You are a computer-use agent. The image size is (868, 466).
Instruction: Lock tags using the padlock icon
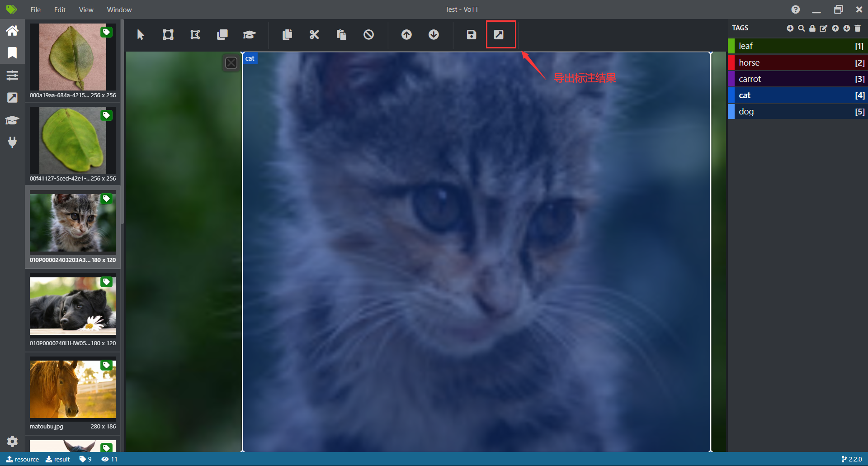[812, 28]
